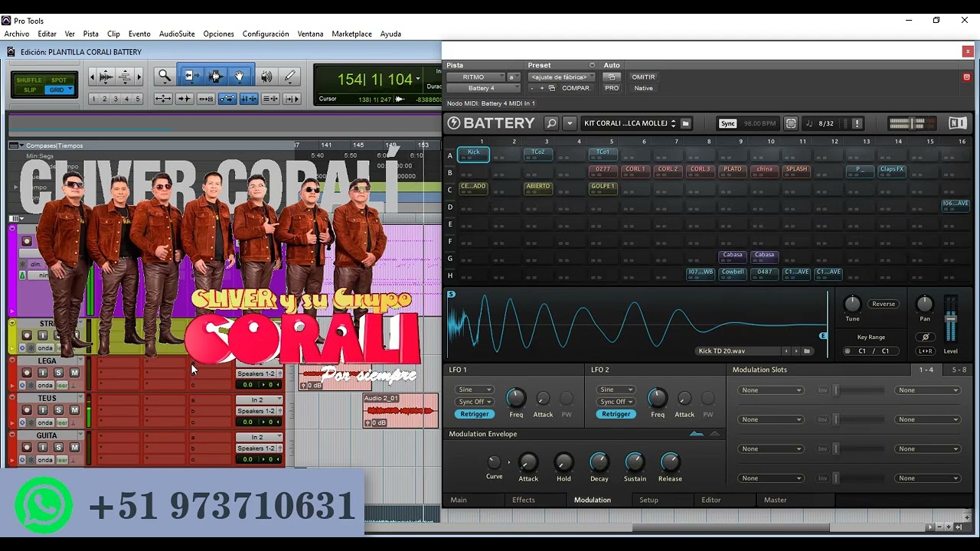This screenshot has height=551, width=980.
Task: Open Battery's header options arrow dropdown
Action: pos(570,123)
